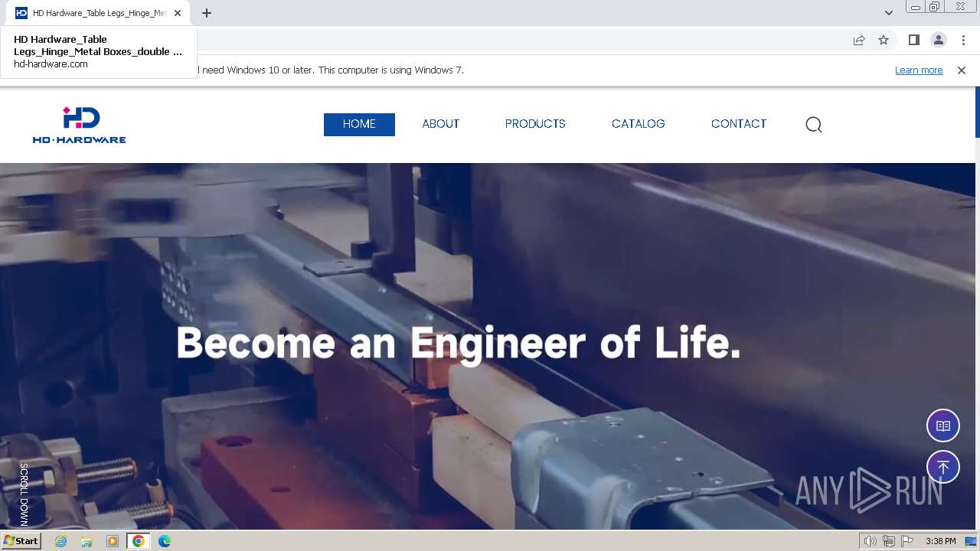The width and height of the screenshot is (980, 551).
Task: Open the floating catalog book icon
Action: [943, 425]
